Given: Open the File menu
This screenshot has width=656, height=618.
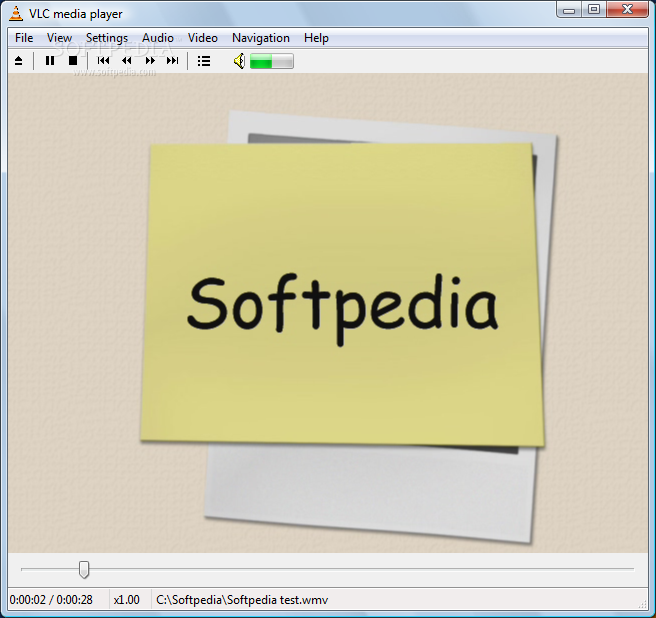Looking at the screenshot, I should pyautogui.click(x=24, y=38).
